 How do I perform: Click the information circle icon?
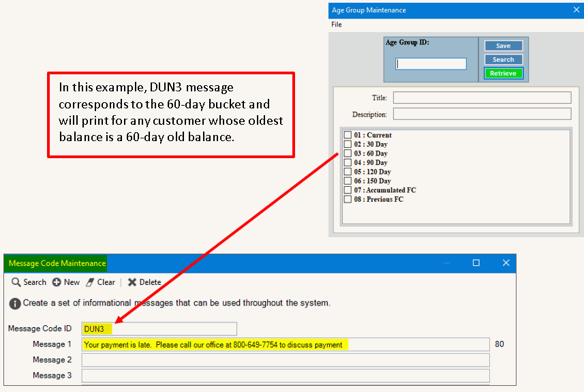(15, 303)
